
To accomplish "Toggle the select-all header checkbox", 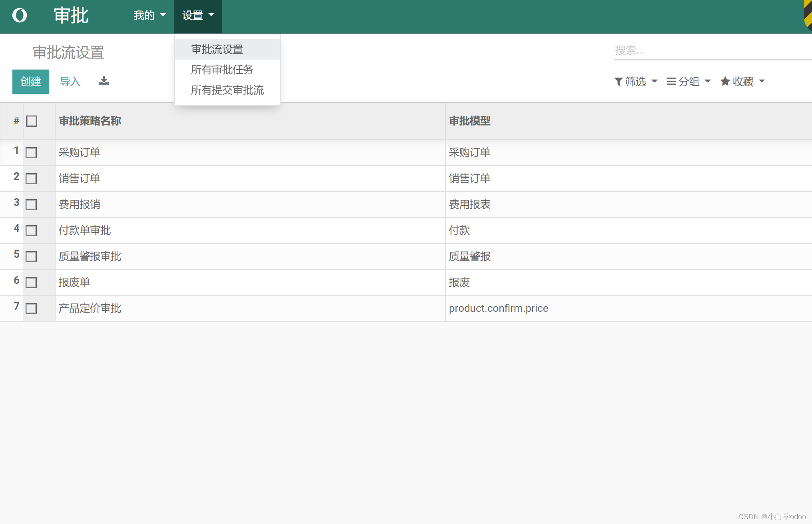I will point(32,121).
